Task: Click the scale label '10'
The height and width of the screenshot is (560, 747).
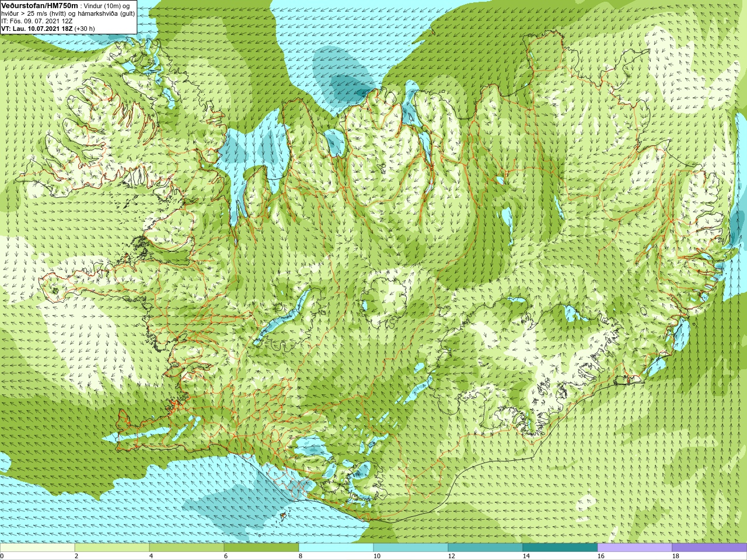Action: click(x=376, y=556)
